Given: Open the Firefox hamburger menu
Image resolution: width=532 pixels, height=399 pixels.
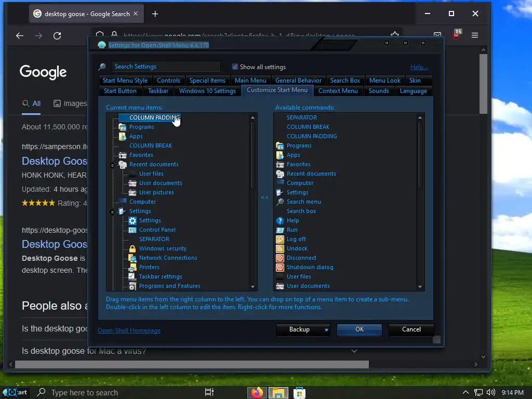Looking at the screenshot, I should pos(475,35).
